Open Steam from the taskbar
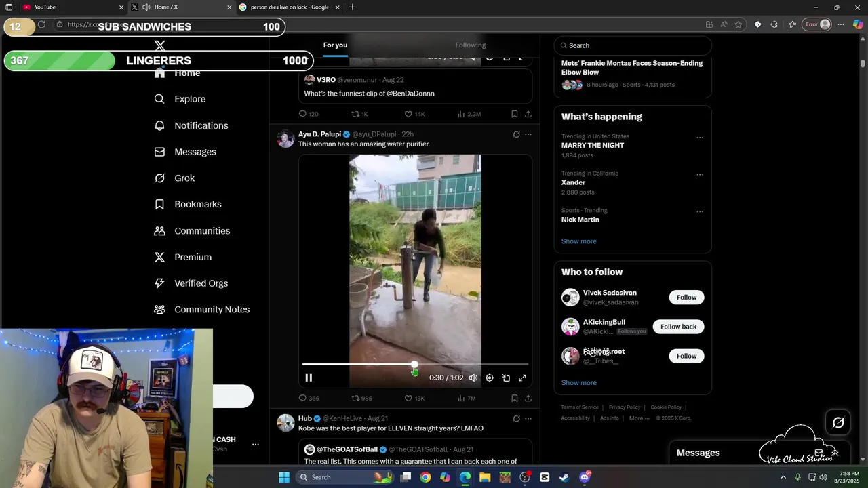 click(x=564, y=477)
